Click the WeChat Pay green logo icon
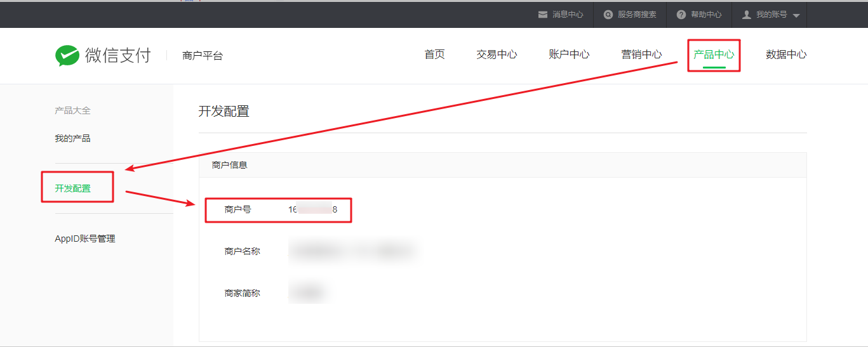 pyautogui.click(x=67, y=56)
